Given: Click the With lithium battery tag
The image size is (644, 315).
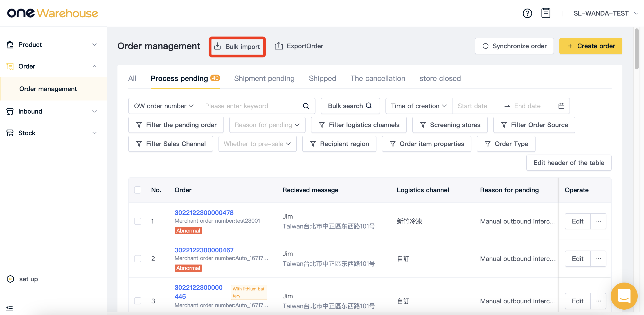Looking at the screenshot, I should 249,292.
